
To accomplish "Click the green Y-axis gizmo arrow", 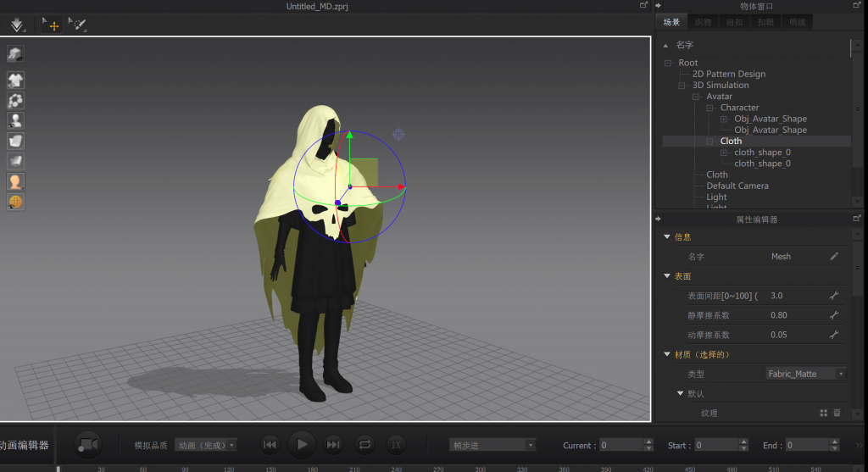I will point(349,135).
